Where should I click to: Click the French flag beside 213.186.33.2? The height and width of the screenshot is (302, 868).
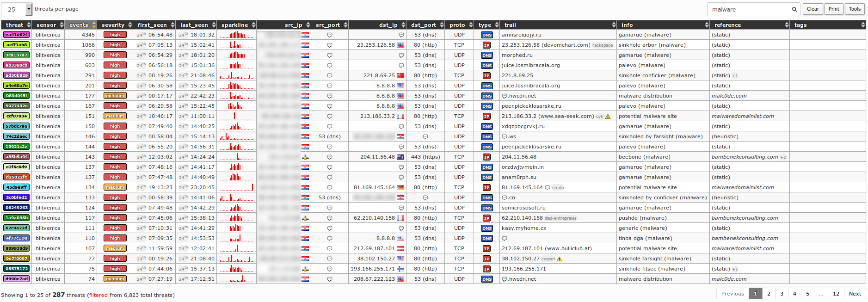(x=400, y=116)
